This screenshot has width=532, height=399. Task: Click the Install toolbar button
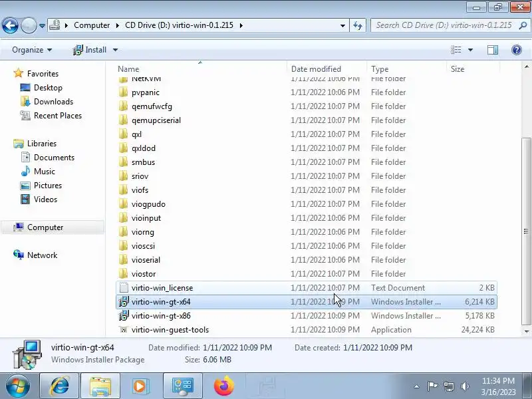tap(90, 50)
